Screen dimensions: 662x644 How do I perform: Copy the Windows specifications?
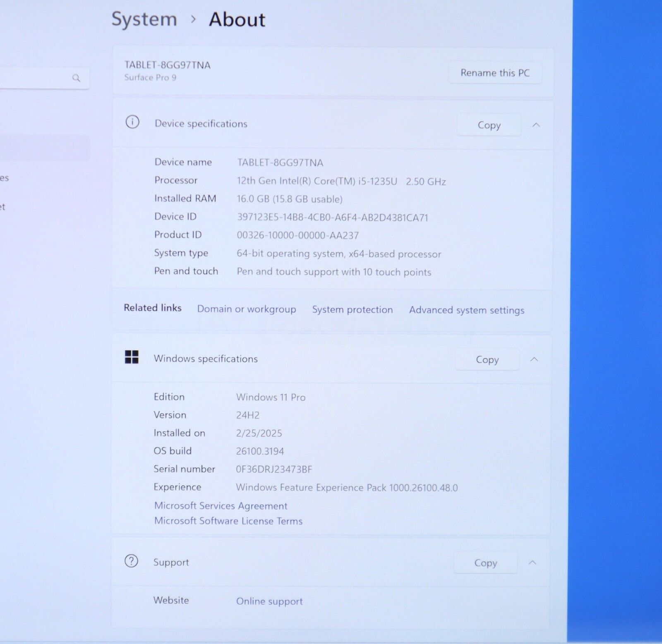tap(487, 359)
